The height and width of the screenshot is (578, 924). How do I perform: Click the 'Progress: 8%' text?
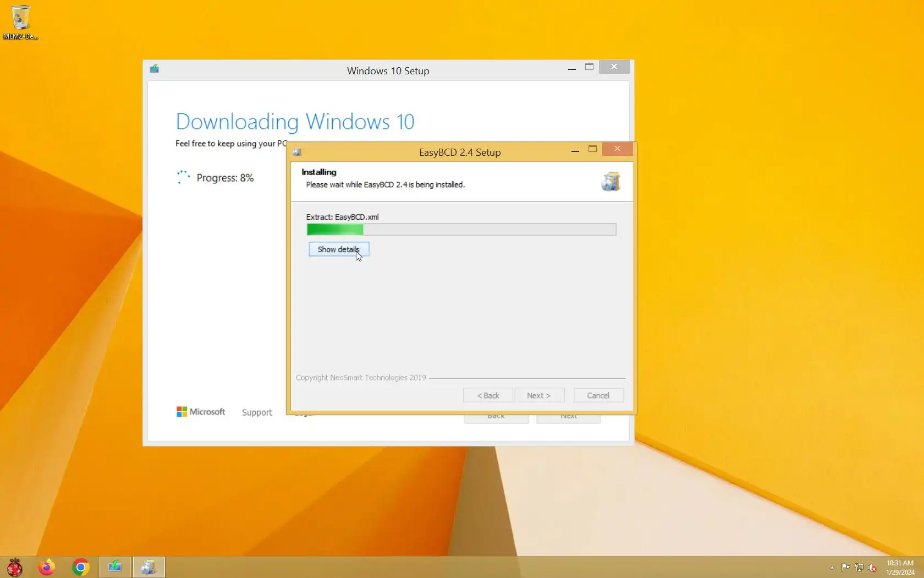[225, 178]
